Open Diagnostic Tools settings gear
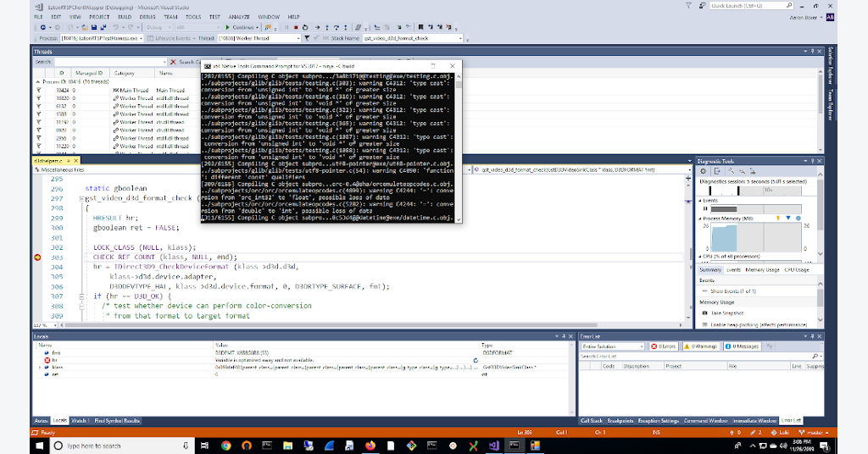 click(x=703, y=171)
